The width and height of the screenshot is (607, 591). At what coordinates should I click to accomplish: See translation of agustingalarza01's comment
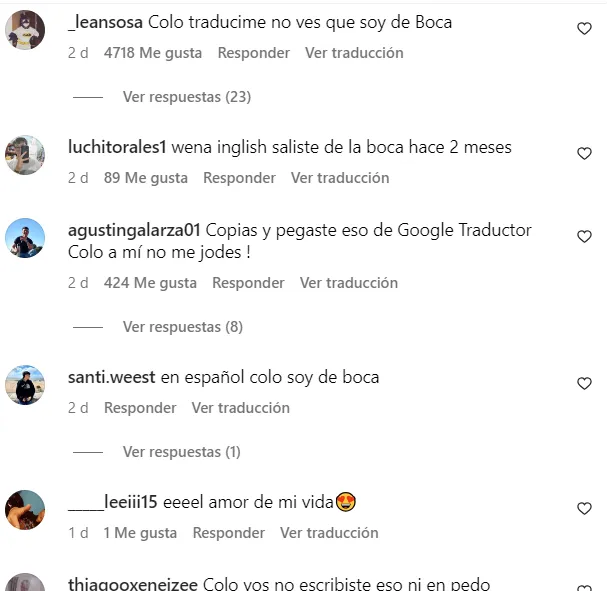point(349,283)
